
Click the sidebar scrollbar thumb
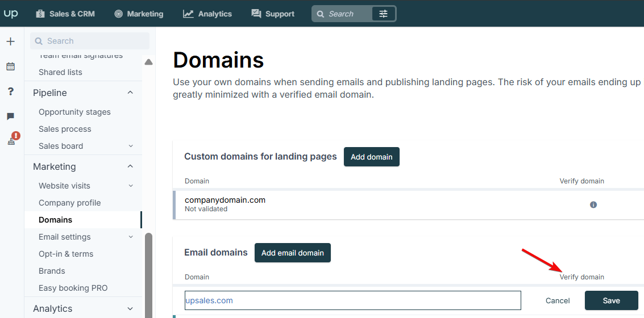click(x=149, y=275)
